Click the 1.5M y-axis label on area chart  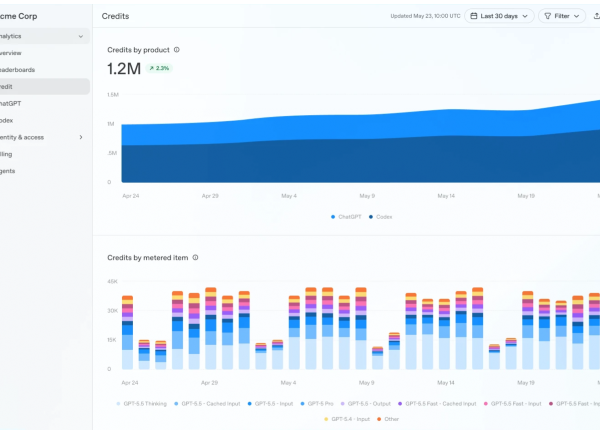(x=113, y=94)
